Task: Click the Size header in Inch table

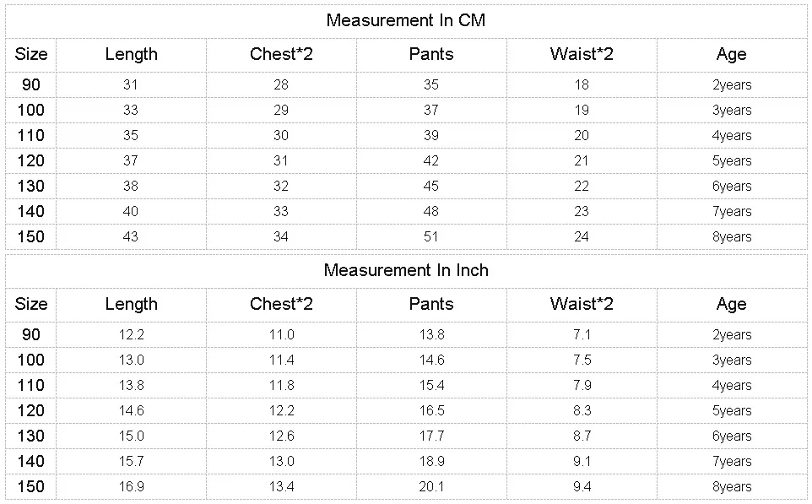Action: point(30,304)
